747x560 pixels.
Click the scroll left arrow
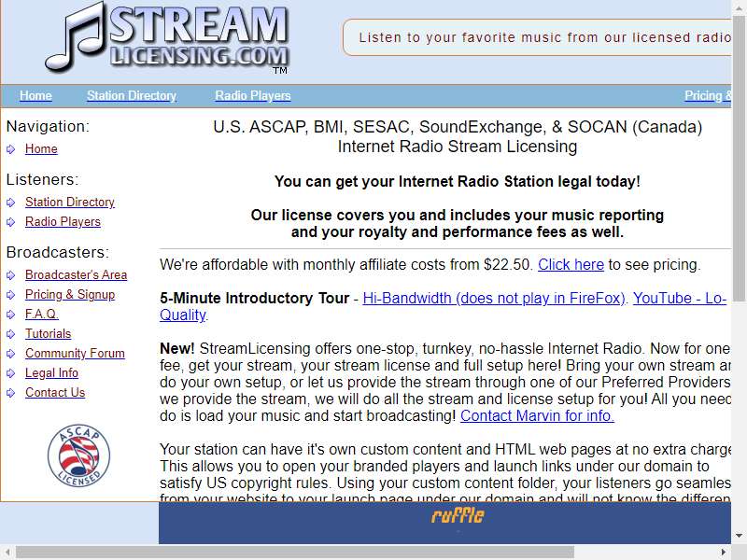(7, 553)
